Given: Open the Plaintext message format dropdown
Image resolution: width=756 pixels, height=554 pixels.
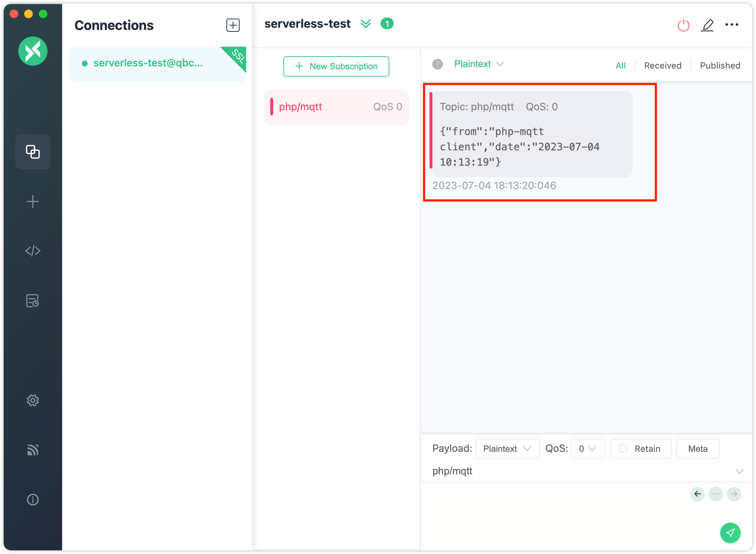Looking at the screenshot, I should point(479,64).
